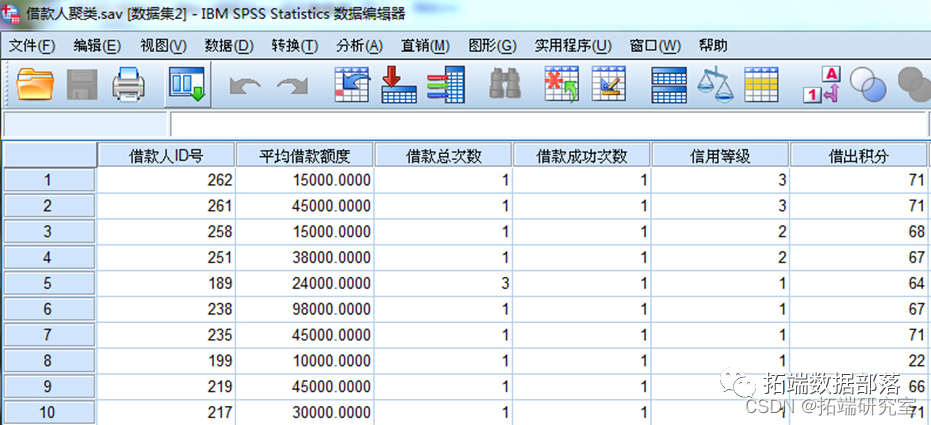
Task: Select the 信用等级 column header
Action: (x=720, y=155)
